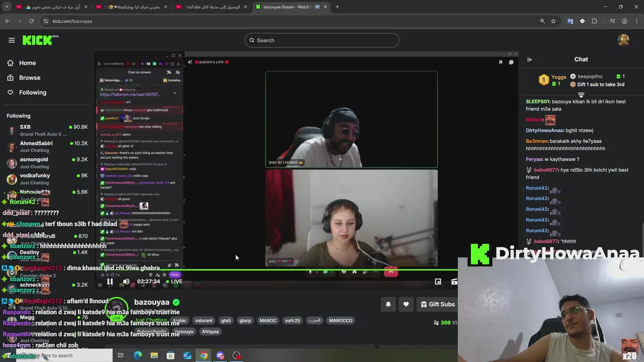The height and width of the screenshot is (362, 644).
Task: Select the eafc25 tag
Action: point(292,320)
